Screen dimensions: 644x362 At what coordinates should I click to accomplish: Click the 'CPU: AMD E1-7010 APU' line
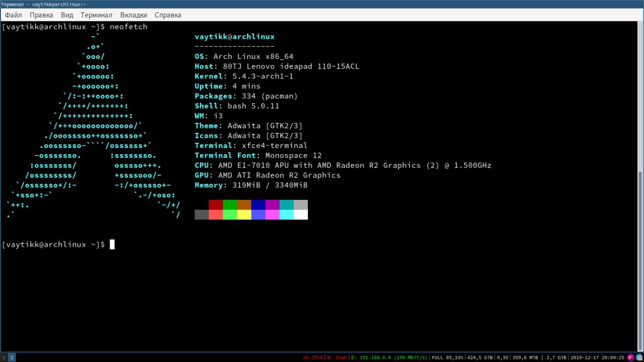[x=343, y=165]
